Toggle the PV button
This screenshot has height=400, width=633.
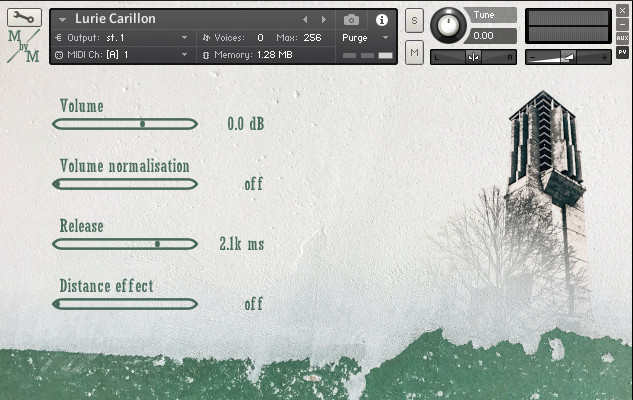pos(623,52)
